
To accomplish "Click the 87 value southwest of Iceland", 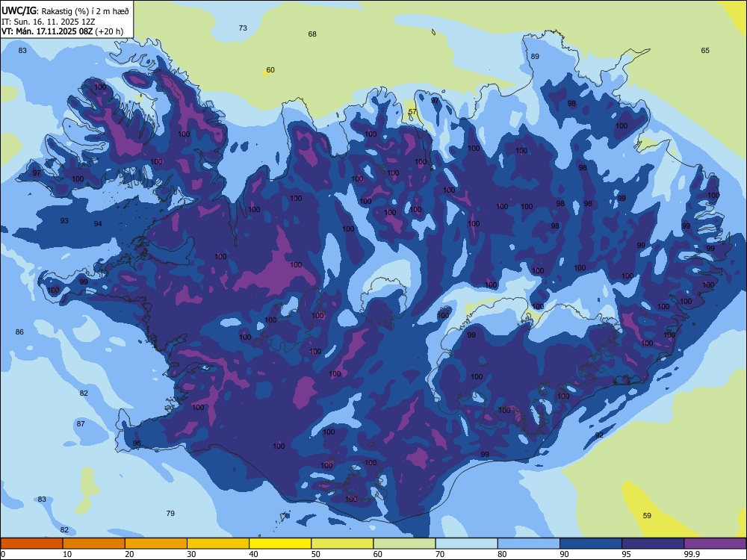I will 81,424.
